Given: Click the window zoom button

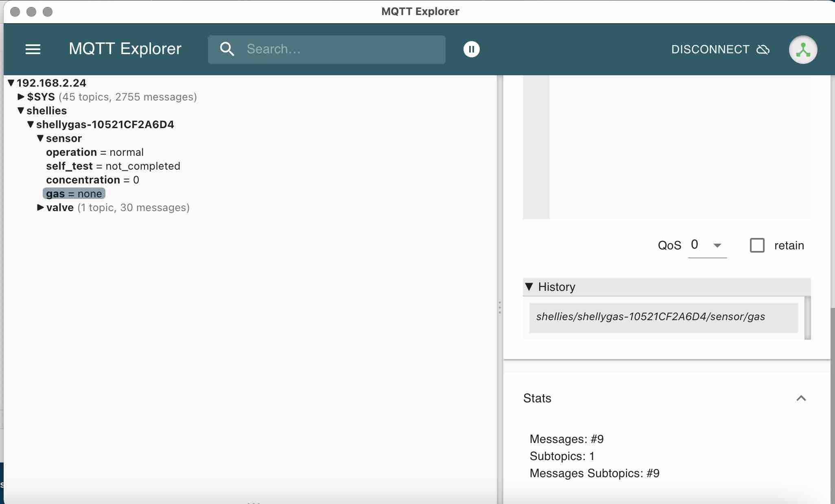Looking at the screenshot, I should pos(48,11).
